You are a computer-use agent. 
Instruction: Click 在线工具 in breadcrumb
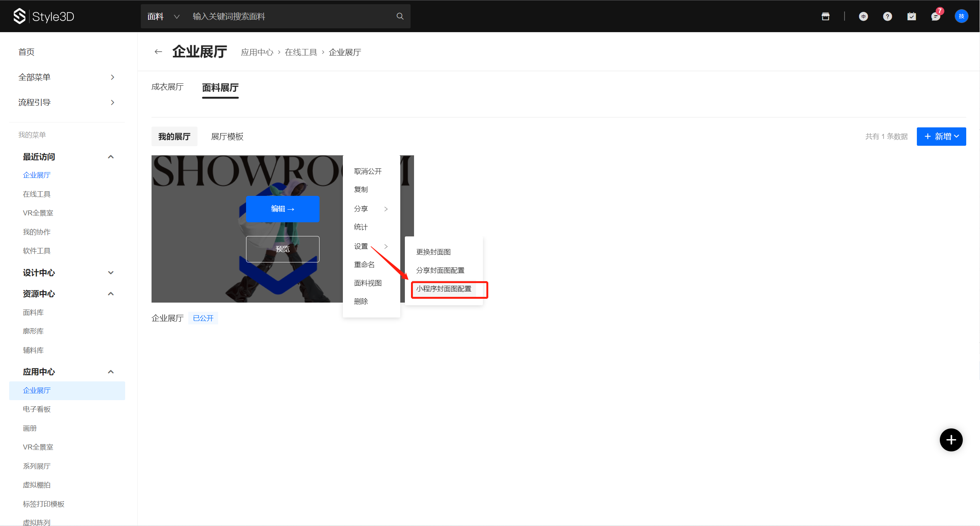pyautogui.click(x=301, y=52)
